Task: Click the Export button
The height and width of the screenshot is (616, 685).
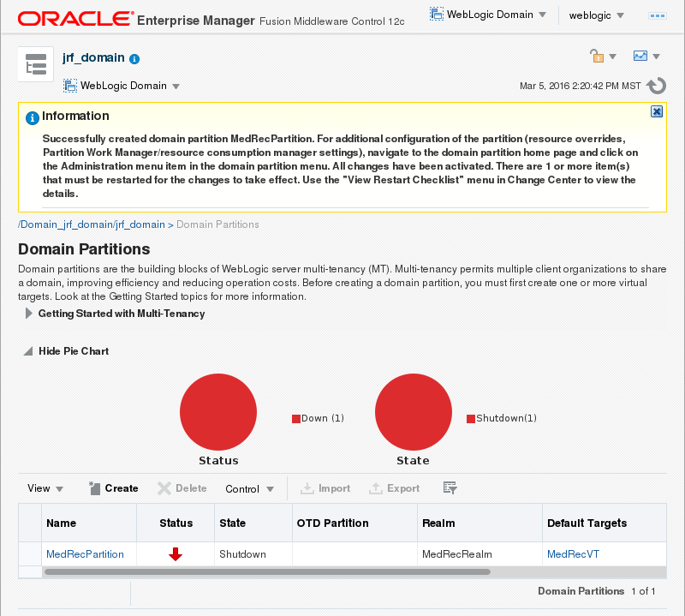Action: (395, 488)
